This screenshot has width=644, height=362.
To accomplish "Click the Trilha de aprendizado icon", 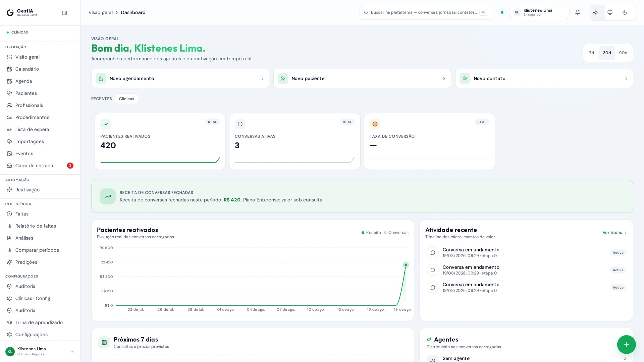I will 9,322.
